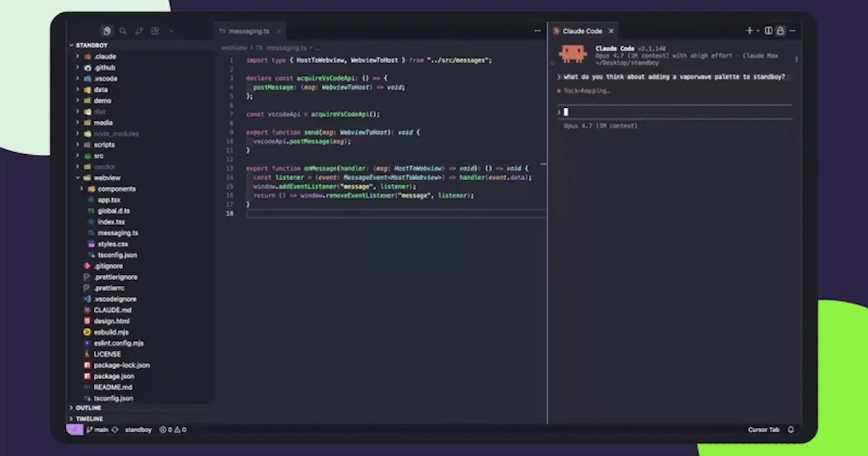The height and width of the screenshot is (456, 868).
Task: Click the synchronize changes icon in status bar
Action: click(115, 430)
